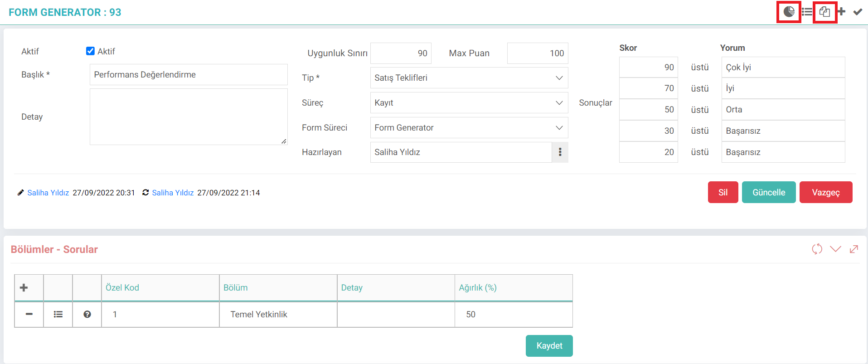Edit the score 30 field
The image size is (868, 364).
[649, 131]
